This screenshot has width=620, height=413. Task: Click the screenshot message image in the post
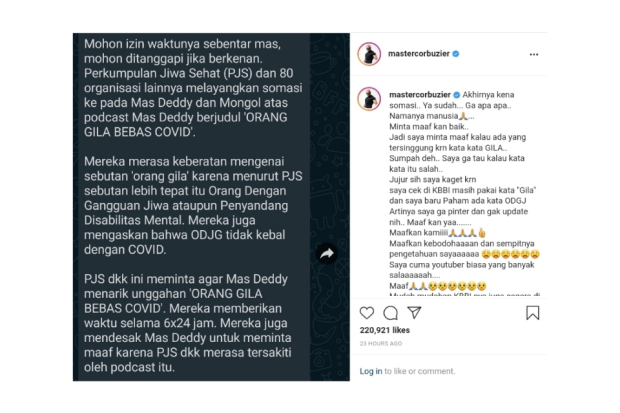click(x=211, y=207)
